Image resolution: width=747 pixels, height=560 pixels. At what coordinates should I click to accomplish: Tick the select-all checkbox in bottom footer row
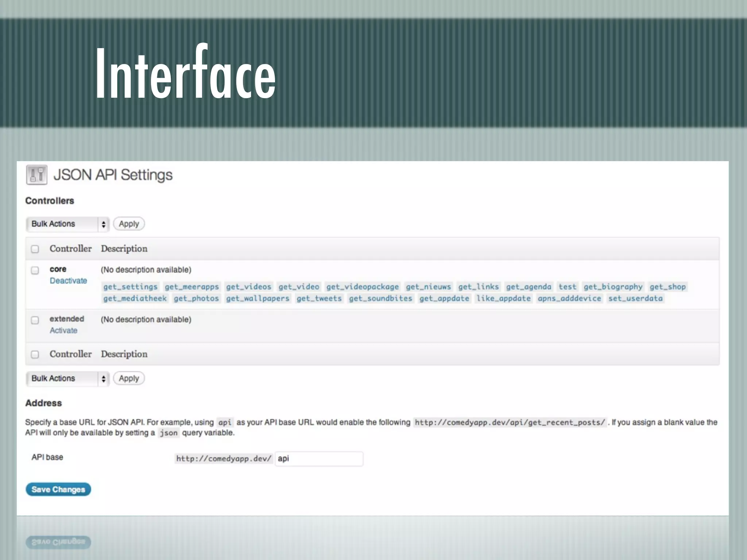35,354
